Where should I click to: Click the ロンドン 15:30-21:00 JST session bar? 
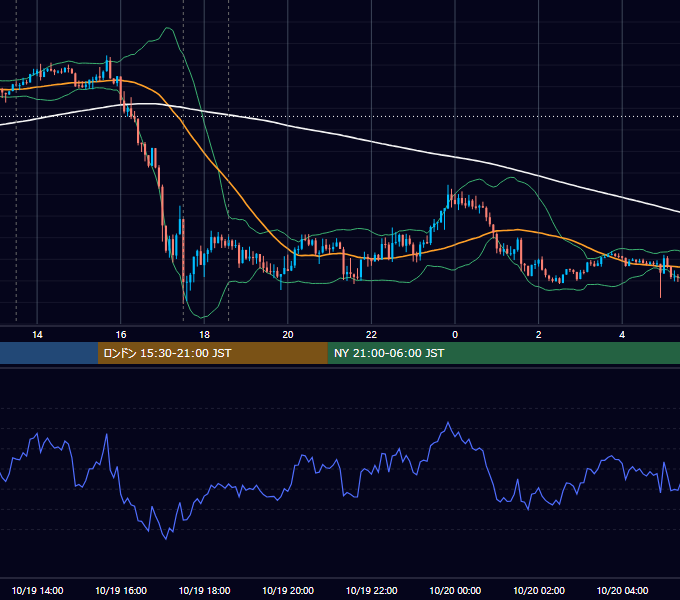pos(212,353)
